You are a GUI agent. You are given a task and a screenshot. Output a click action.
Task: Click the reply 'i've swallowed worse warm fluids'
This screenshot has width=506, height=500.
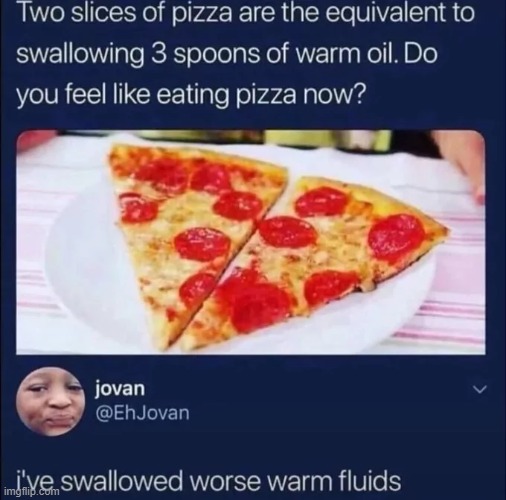point(208,480)
